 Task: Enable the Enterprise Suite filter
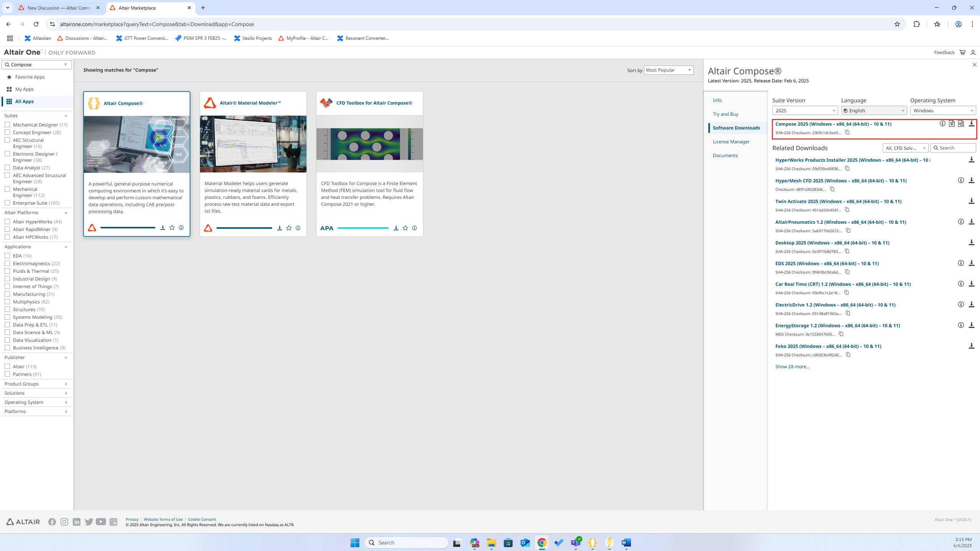(x=7, y=203)
